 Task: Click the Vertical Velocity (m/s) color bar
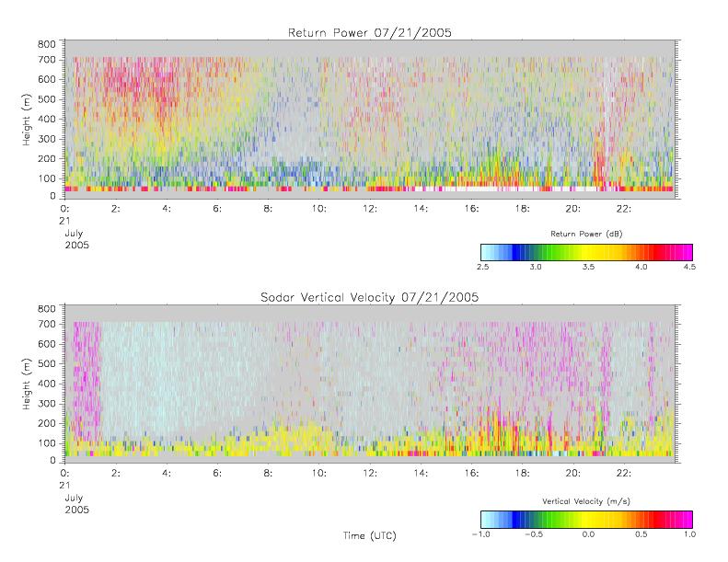[586, 520]
